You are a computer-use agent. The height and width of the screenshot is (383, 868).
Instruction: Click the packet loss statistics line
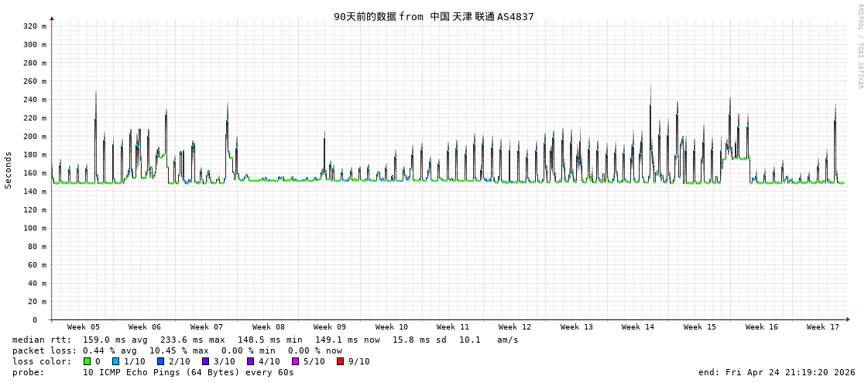pos(177,350)
